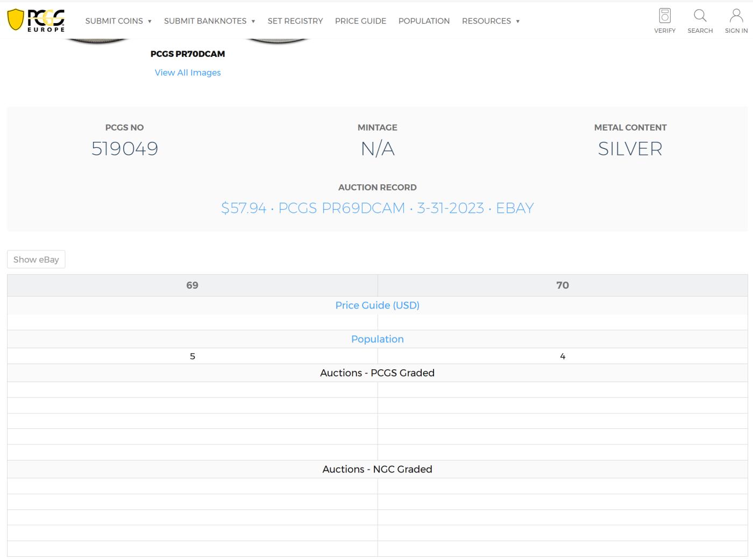This screenshot has width=753, height=560.
Task: Select the grade 70 column header
Action: pyautogui.click(x=562, y=285)
